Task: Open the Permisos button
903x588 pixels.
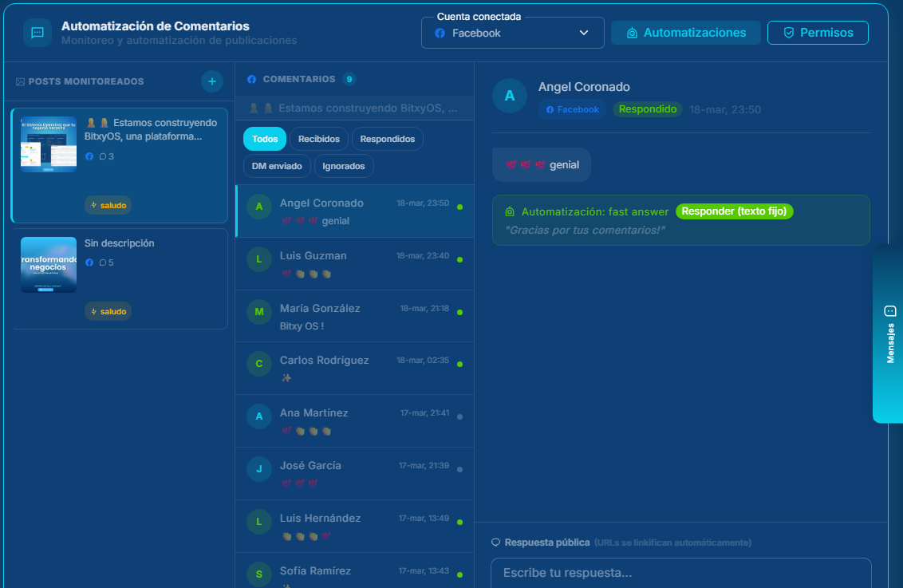Action: coord(818,33)
